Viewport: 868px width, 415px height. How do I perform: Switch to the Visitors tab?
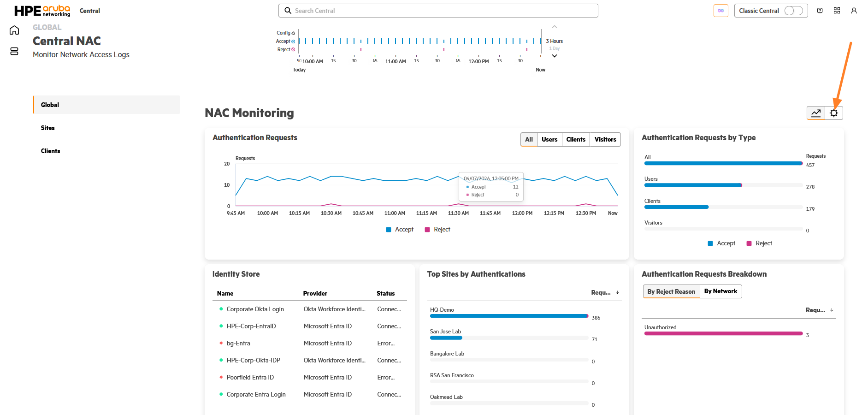tap(605, 139)
